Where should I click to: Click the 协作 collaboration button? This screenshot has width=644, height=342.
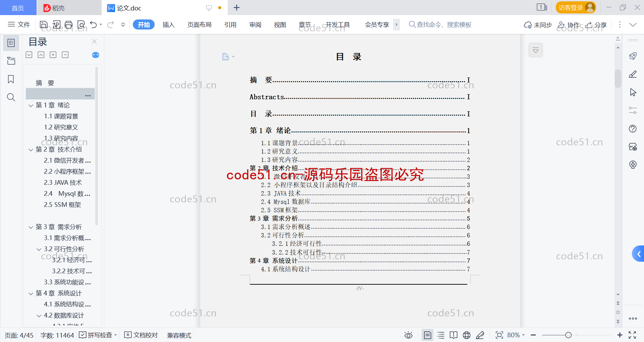point(569,25)
